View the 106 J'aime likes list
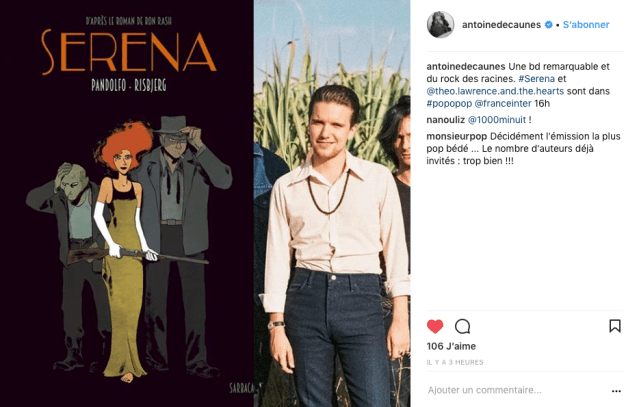This screenshot has height=407, width=639. [x=451, y=346]
